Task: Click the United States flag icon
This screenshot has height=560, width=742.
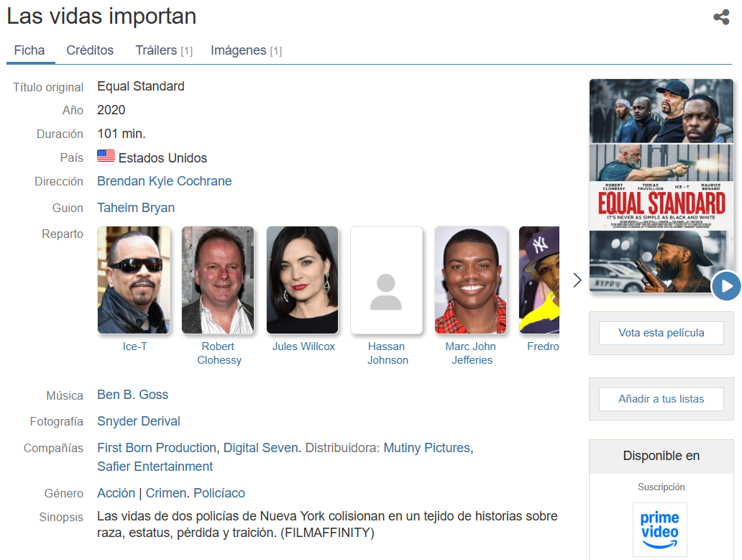Action: pyautogui.click(x=106, y=157)
